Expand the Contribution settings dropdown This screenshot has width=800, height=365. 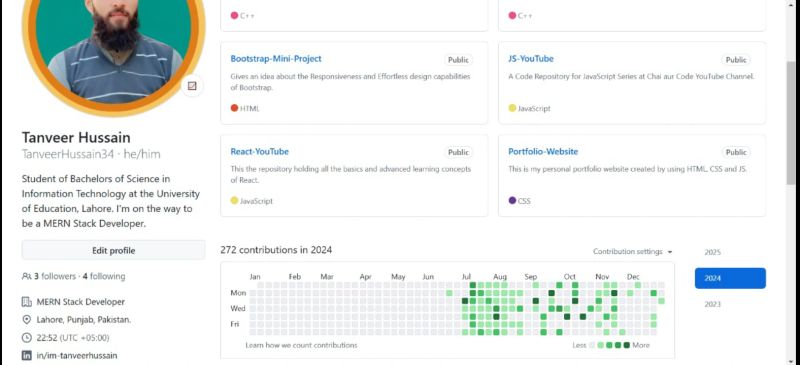(633, 252)
